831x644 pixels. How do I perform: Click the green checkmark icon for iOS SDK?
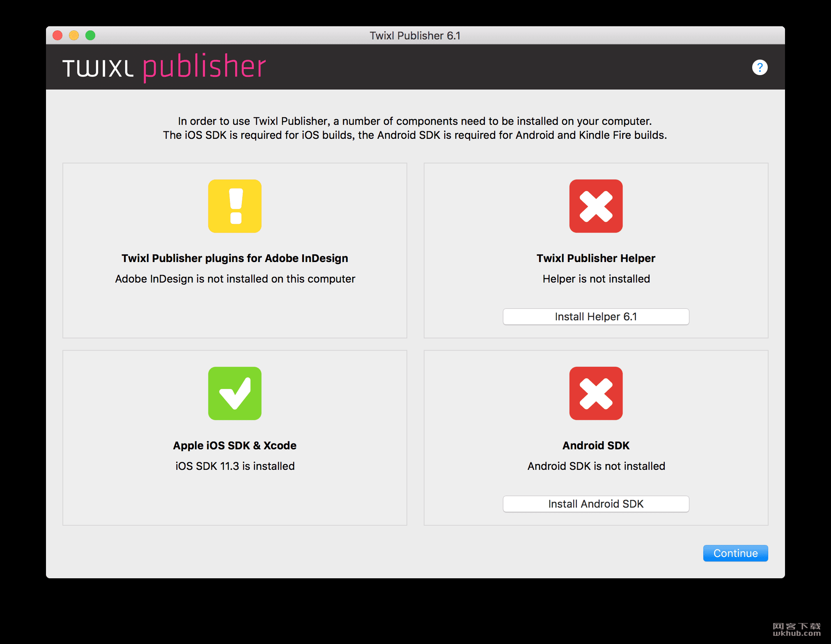[235, 393]
